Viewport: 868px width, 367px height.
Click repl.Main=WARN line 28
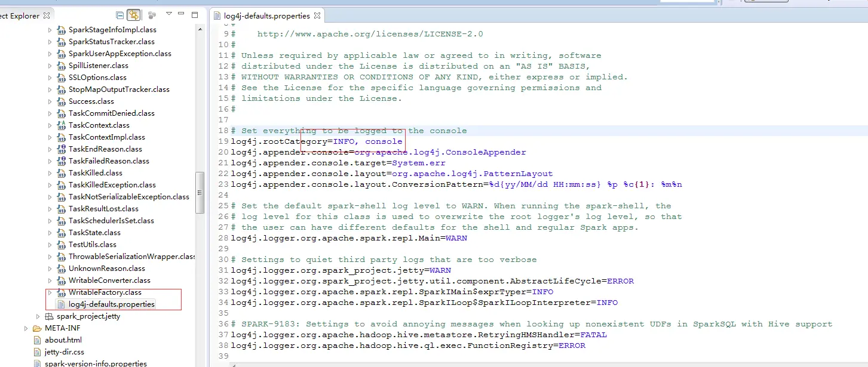349,238
